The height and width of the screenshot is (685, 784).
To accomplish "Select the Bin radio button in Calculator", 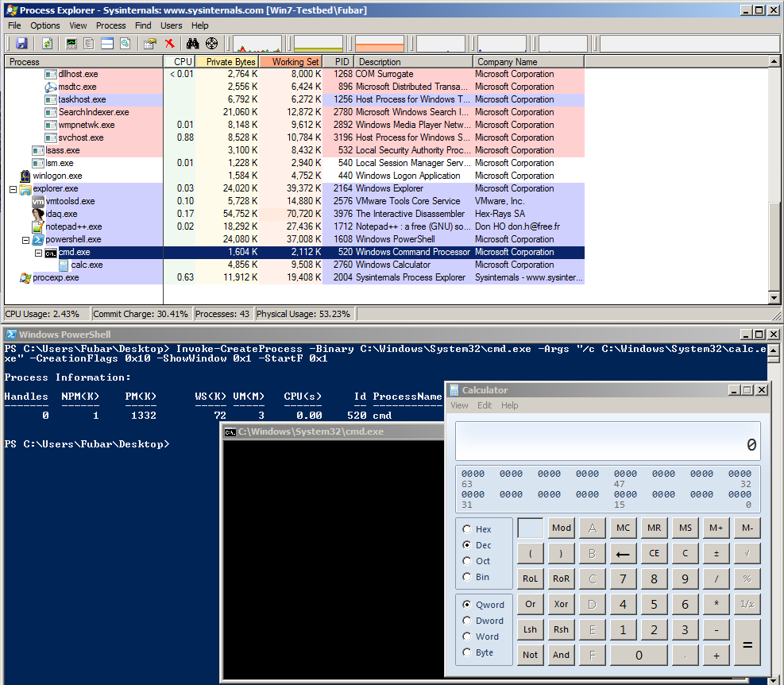I will [x=467, y=577].
